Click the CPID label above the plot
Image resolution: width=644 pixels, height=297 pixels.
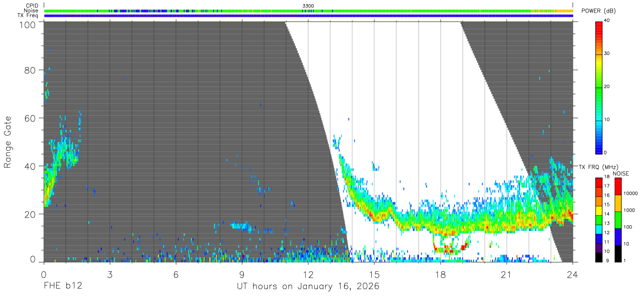pyautogui.click(x=31, y=5)
